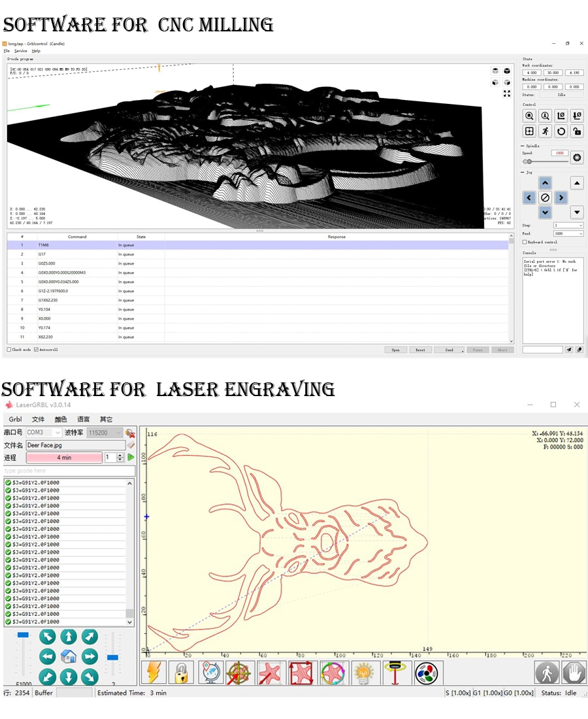Click the home icon in the LaserGRBL jog pad
This screenshot has height=719, width=588.
pyautogui.click(x=69, y=657)
